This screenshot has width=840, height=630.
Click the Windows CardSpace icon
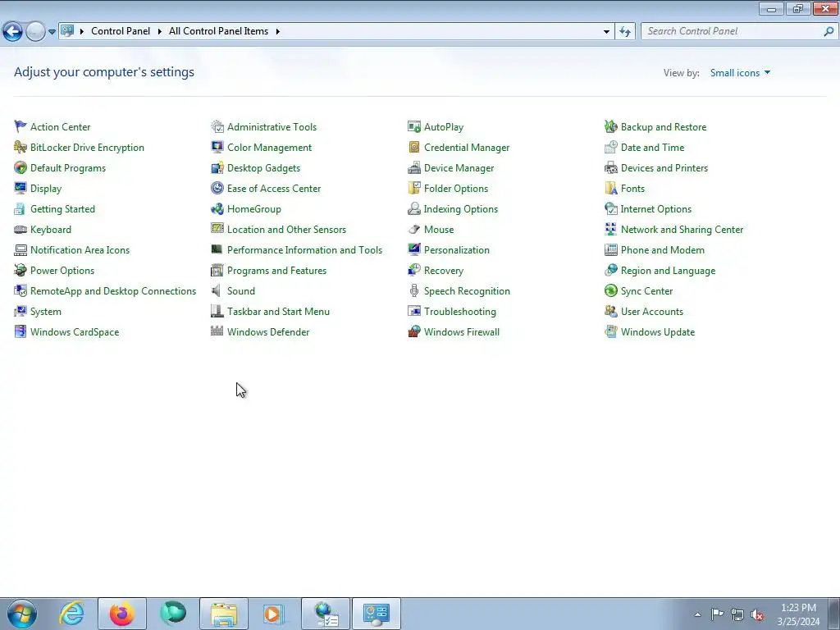21,331
